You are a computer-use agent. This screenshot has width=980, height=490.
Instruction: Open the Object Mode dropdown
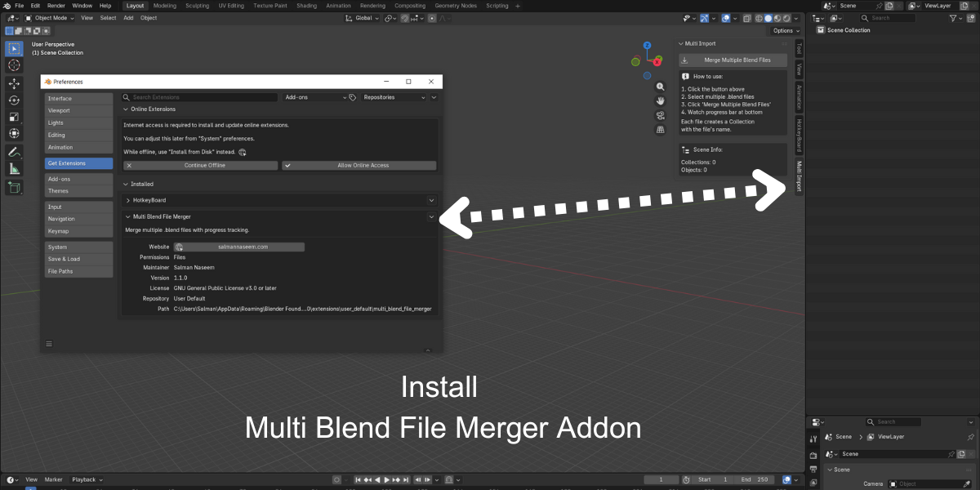pyautogui.click(x=51, y=18)
